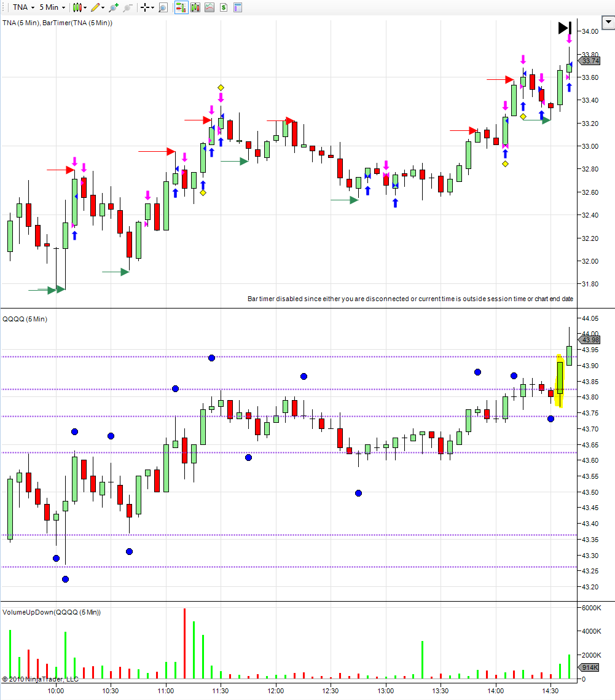The width and height of the screenshot is (615, 700).
Task: Click the 32.00 price axis label
Action: point(590,261)
